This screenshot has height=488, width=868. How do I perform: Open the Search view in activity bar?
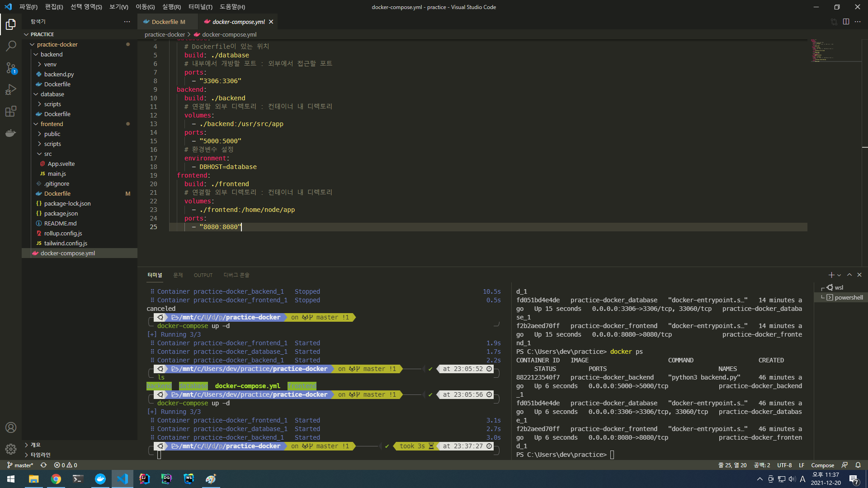[11, 46]
